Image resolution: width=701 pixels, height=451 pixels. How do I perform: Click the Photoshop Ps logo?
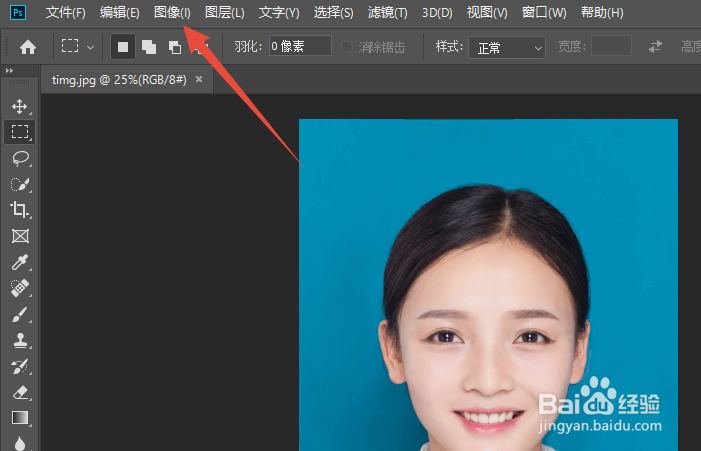pos(18,13)
